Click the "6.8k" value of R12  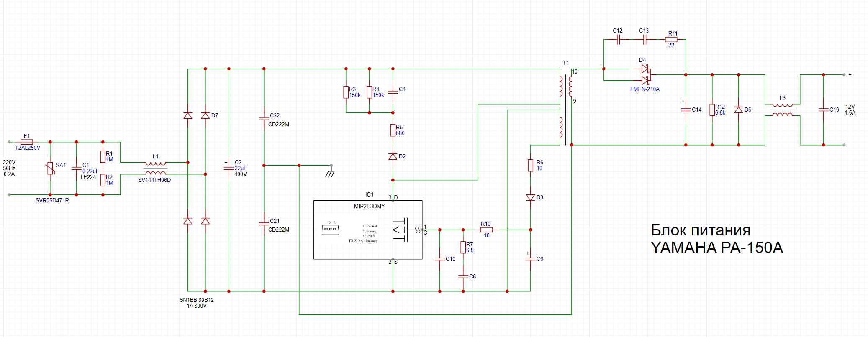(720, 112)
